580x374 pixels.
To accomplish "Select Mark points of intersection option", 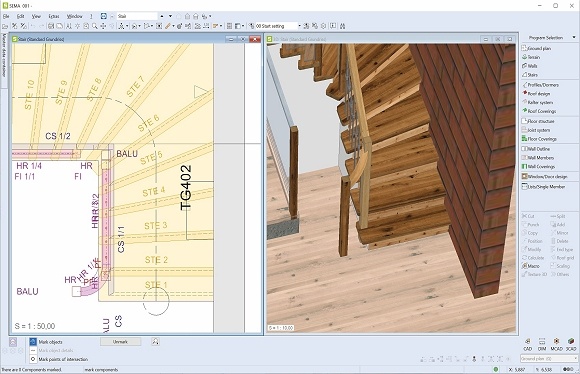I will (59, 359).
